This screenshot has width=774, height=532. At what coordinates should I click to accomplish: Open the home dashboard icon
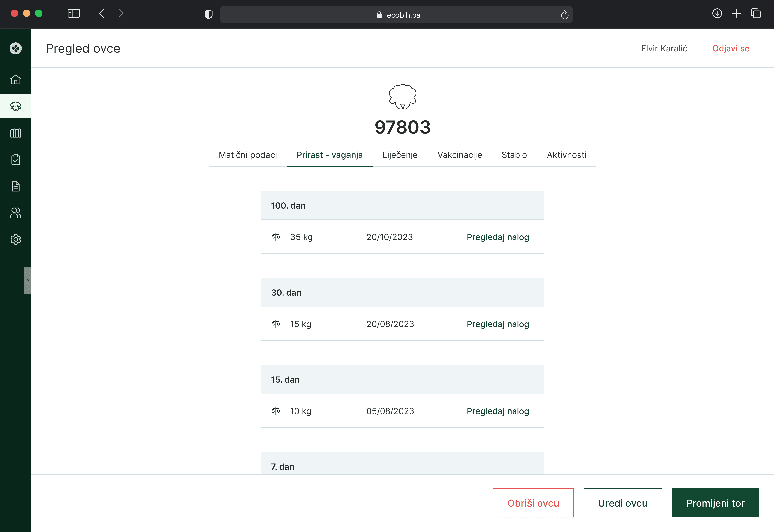pos(16,80)
